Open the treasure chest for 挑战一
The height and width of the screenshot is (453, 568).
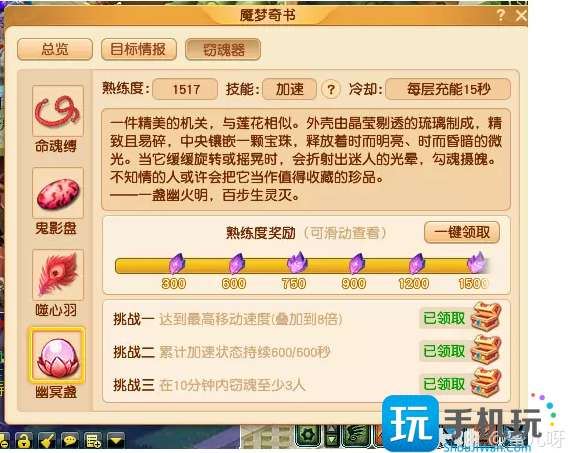point(486,317)
